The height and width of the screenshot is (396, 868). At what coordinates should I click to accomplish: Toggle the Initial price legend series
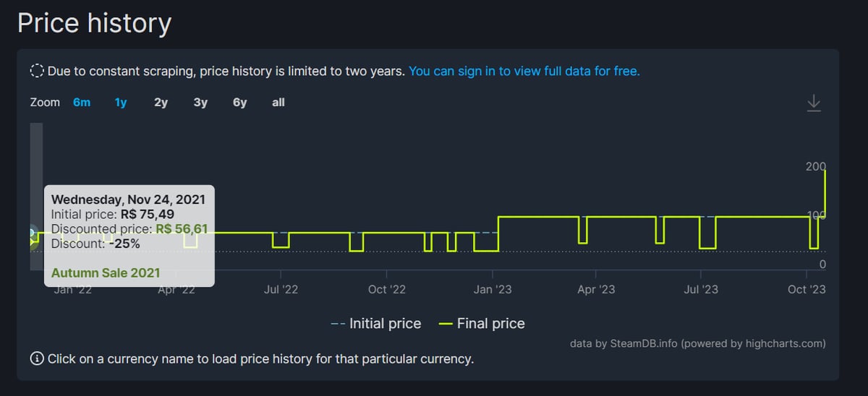(x=375, y=324)
